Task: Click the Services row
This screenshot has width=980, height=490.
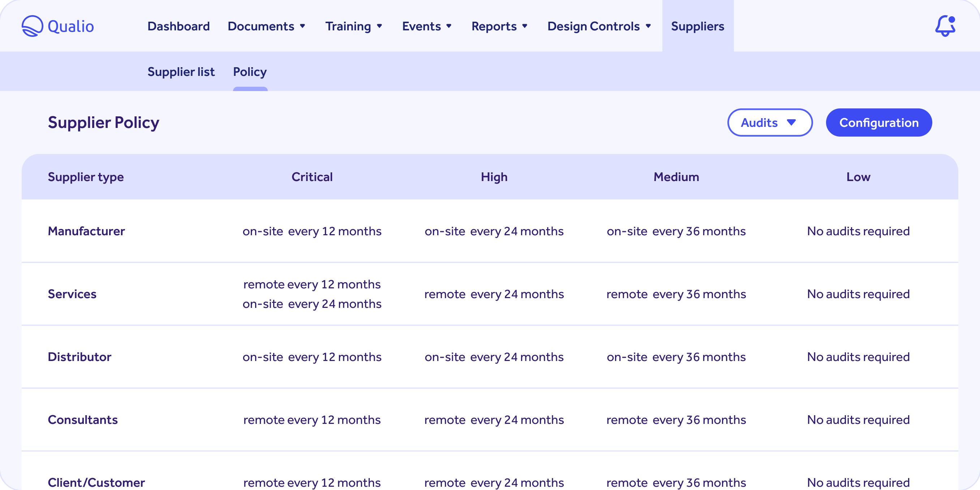Action: point(72,294)
